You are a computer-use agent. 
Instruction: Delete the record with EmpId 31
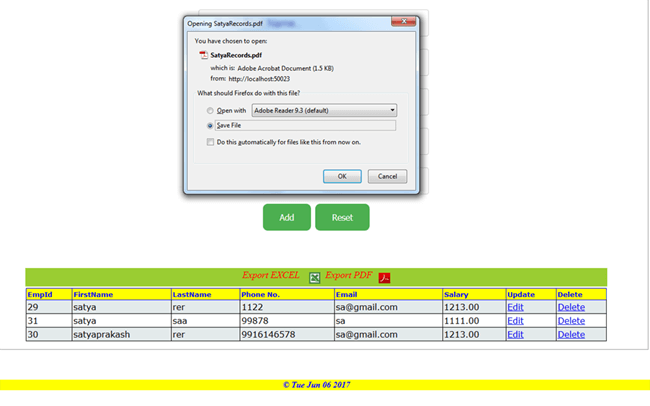[571, 321]
